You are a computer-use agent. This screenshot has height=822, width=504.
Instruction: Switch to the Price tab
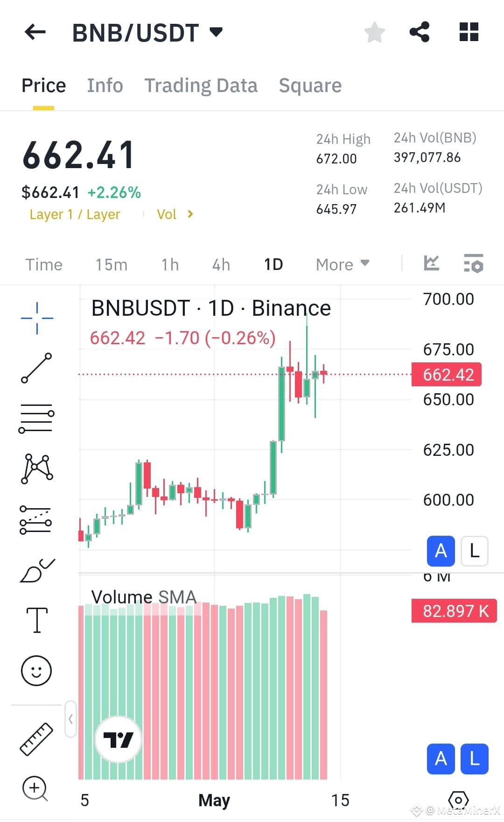44,85
